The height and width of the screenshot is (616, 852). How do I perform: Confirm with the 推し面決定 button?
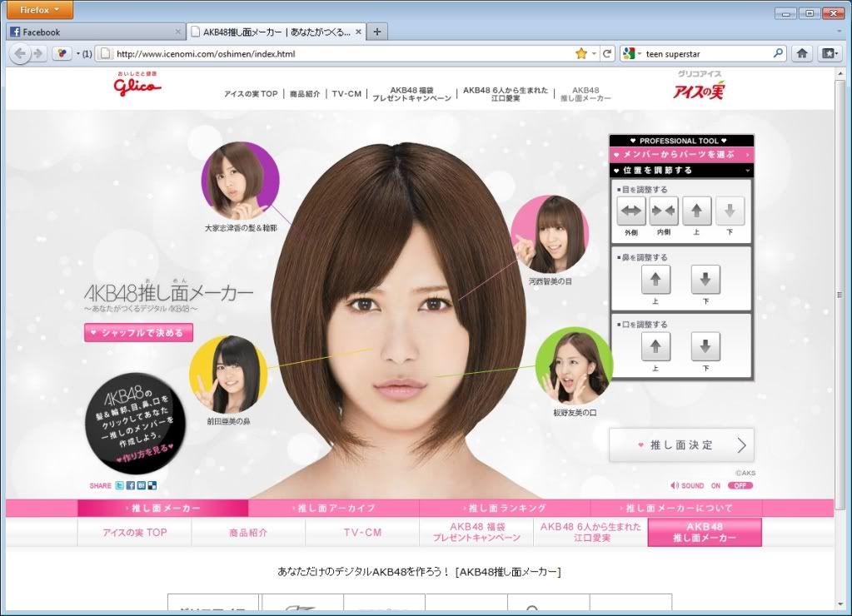pos(681,445)
